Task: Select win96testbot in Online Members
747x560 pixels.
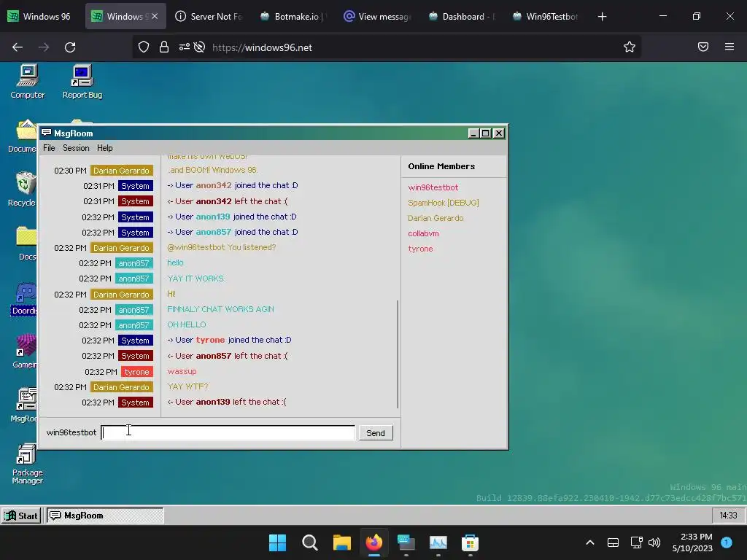Action: (433, 187)
